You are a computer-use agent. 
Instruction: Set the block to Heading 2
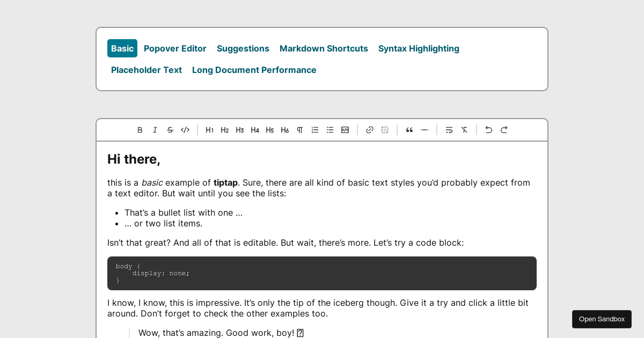(225, 130)
